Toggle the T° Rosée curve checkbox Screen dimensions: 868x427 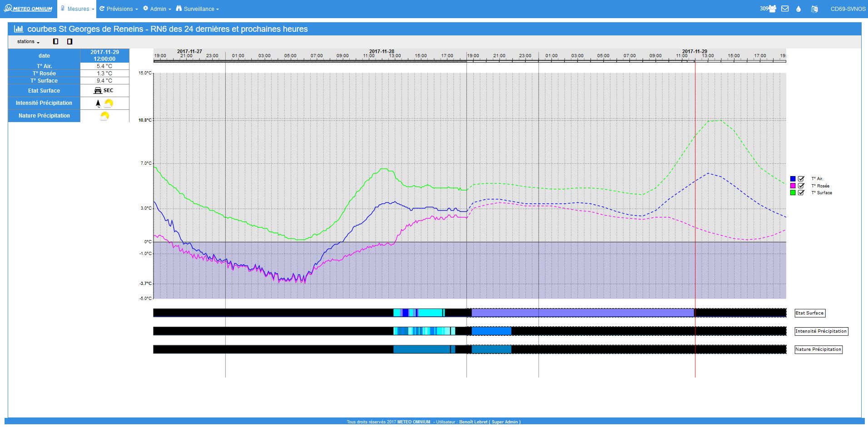click(x=801, y=186)
